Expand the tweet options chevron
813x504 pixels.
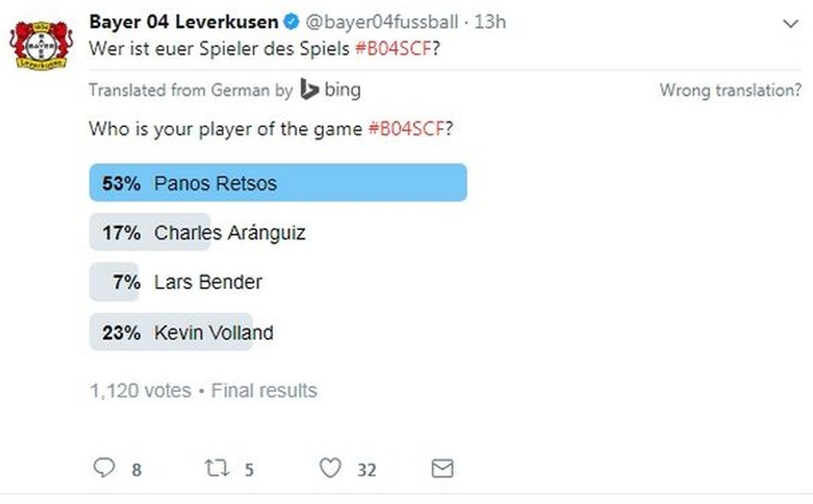(791, 24)
